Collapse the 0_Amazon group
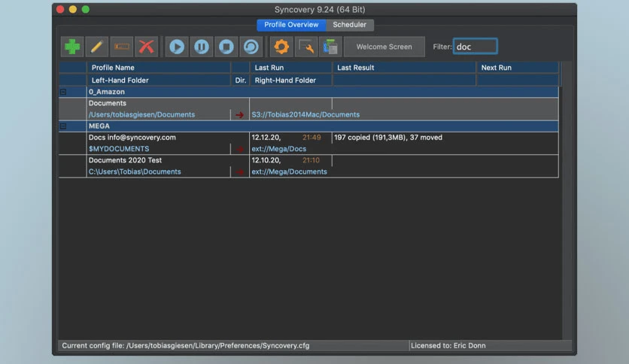Image resolution: width=629 pixels, height=364 pixels. 63,92
